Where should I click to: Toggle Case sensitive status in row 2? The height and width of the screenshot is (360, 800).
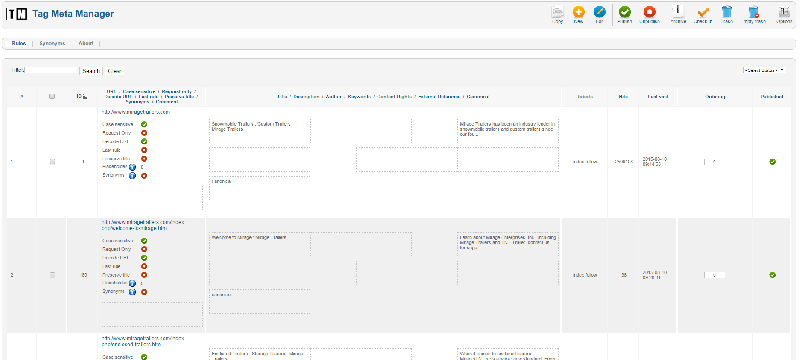[144, 241]
